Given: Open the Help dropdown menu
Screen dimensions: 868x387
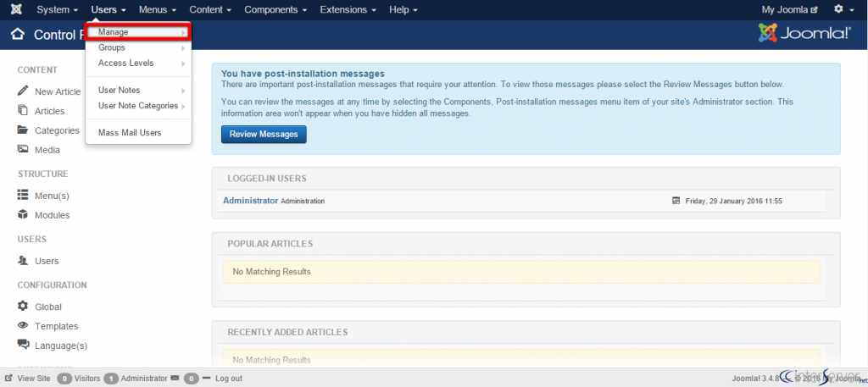Looking at the screenshot, I should point(403,9).
